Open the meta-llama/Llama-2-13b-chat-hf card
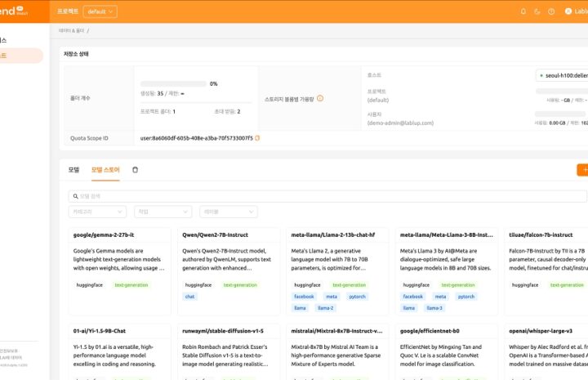Image resolution: width=588 pixels, height=380 pixels. [x=337, y=271]
